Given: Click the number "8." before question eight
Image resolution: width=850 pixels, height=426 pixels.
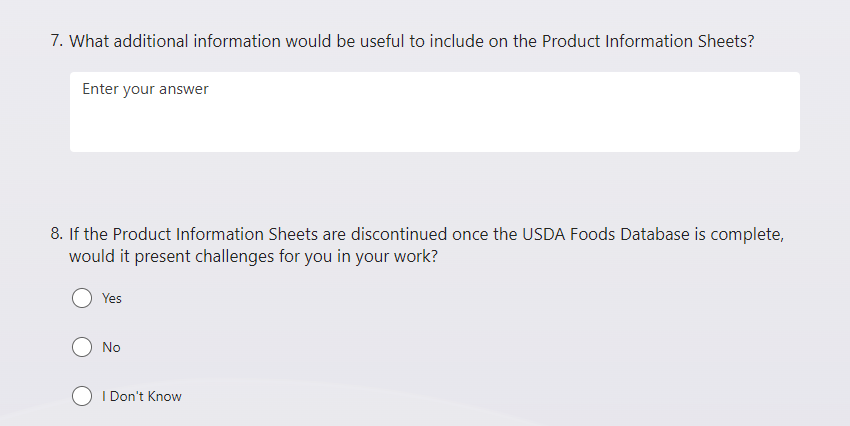Looking at the screenshot, I should click(57, 235).
